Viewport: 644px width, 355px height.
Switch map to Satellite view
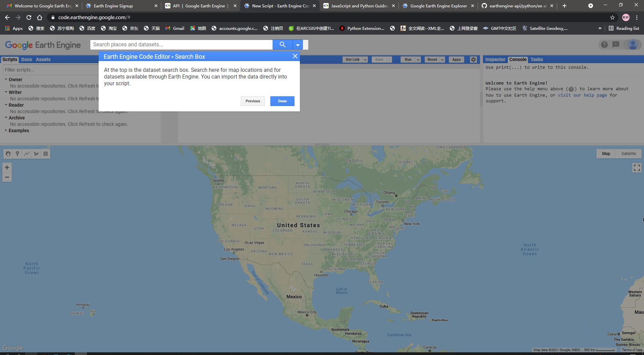[628, 154]
